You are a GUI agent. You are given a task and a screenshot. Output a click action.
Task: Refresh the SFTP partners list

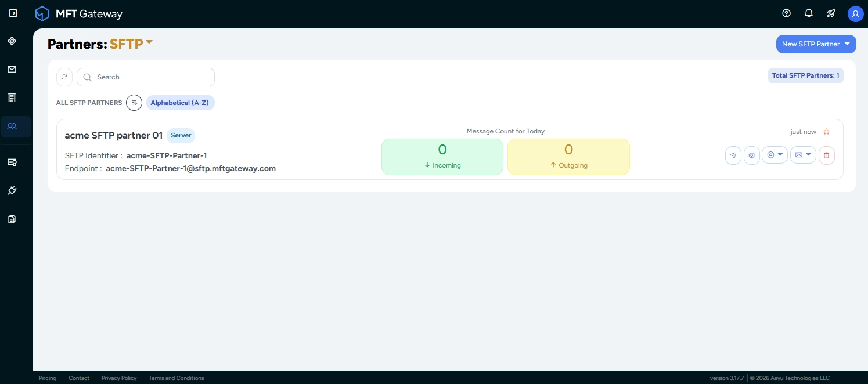[x=64, y=77]
